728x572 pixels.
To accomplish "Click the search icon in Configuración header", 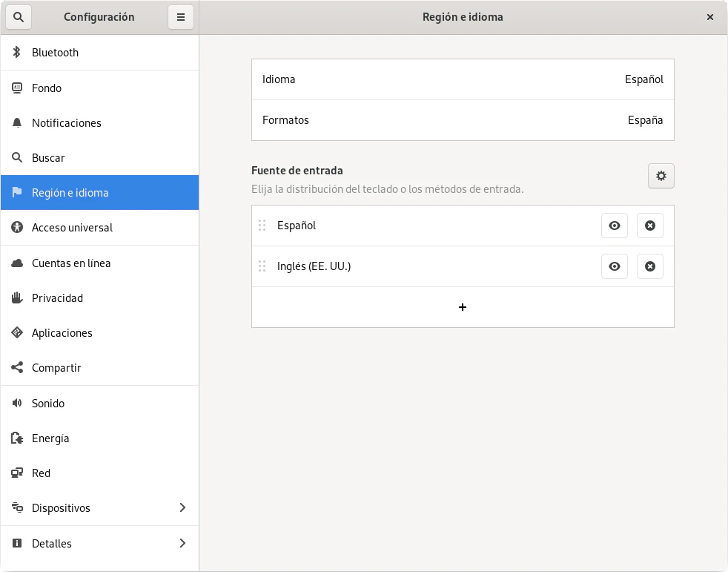I will (18, 17).
